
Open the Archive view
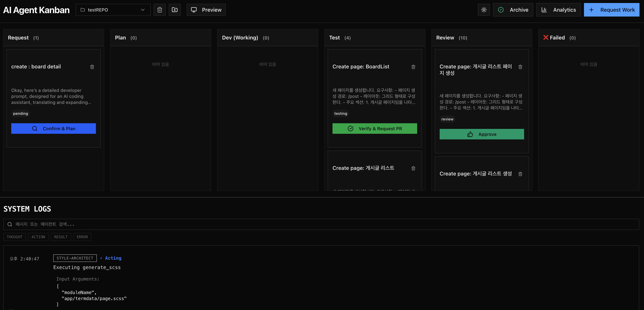[x=513, y=10]
